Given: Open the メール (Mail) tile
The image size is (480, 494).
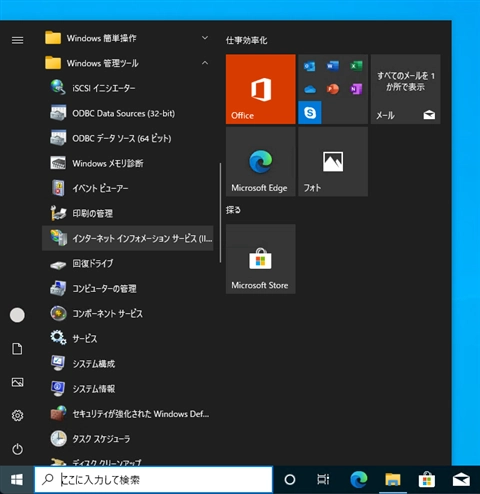Looking at the screenshot, I should click(x=406, y=89).
